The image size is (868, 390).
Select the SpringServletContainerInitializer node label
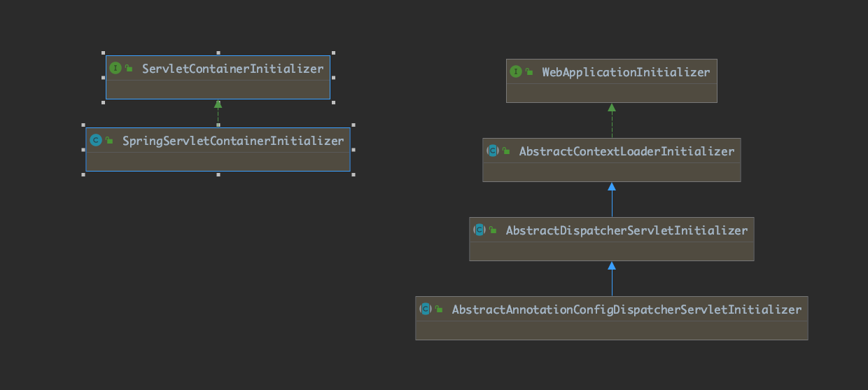coord(233,141)
